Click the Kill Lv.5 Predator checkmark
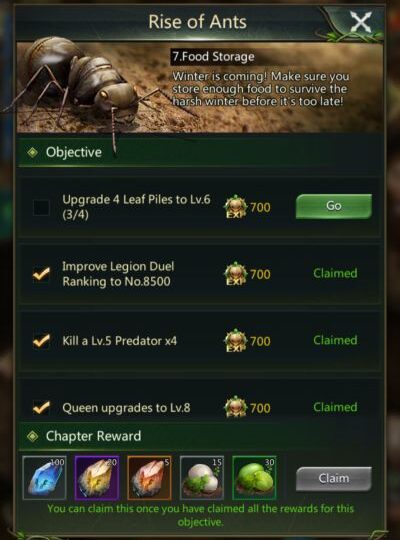Viewport: 400px width, 540px height. tap(41, 341)
